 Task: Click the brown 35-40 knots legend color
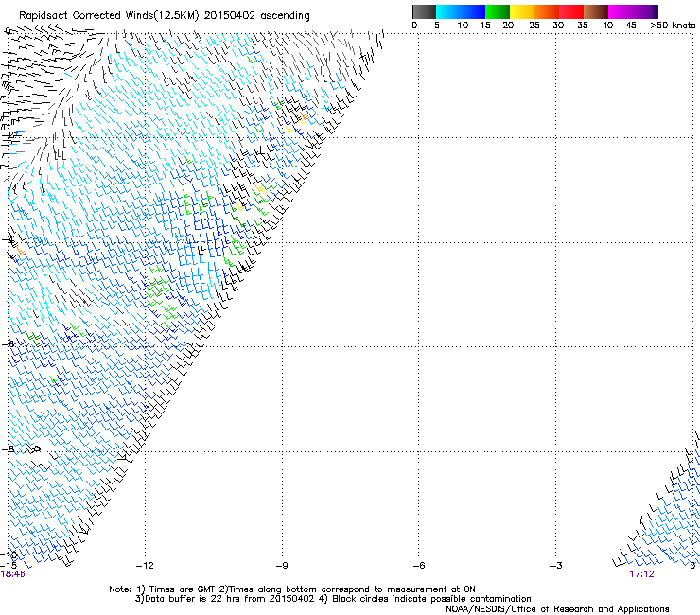596,11
